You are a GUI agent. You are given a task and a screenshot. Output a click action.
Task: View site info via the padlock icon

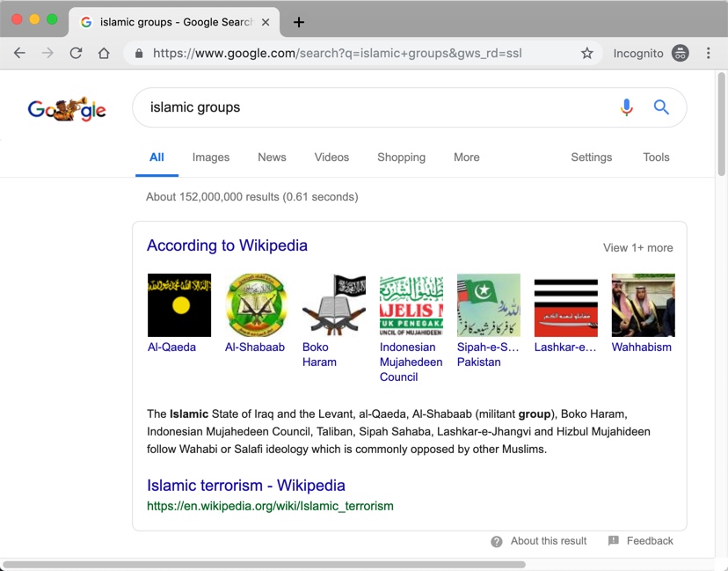(139, 54)
